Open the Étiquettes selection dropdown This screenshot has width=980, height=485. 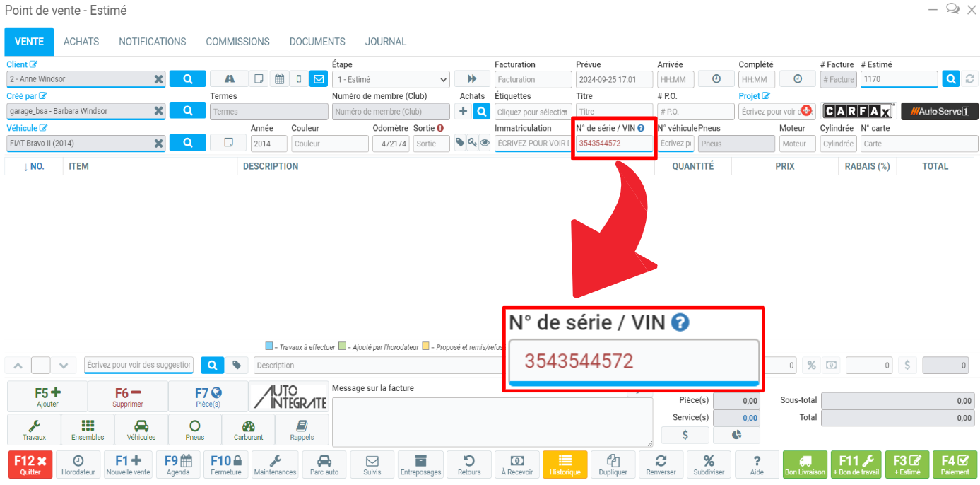tap(533, 112)
